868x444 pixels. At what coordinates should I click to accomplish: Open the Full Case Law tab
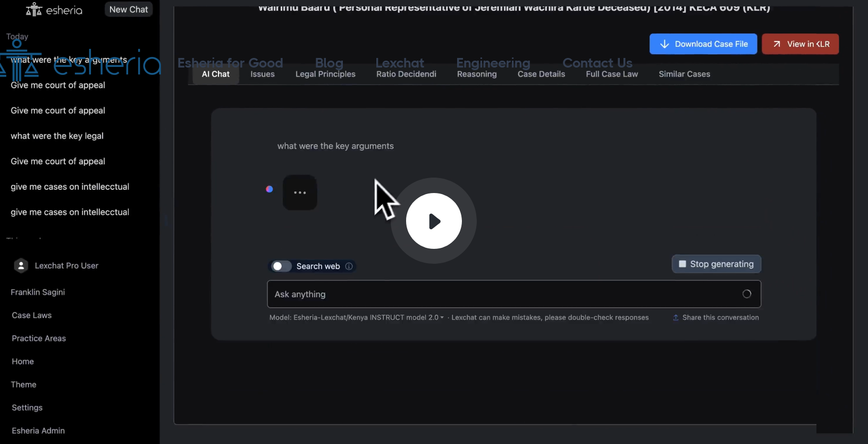(612, 74)
